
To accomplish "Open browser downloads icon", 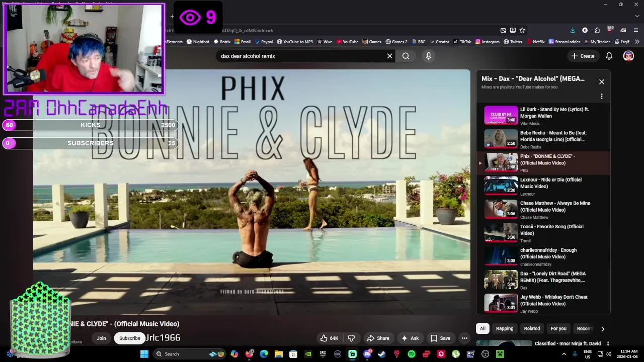I will pos(573,30).
